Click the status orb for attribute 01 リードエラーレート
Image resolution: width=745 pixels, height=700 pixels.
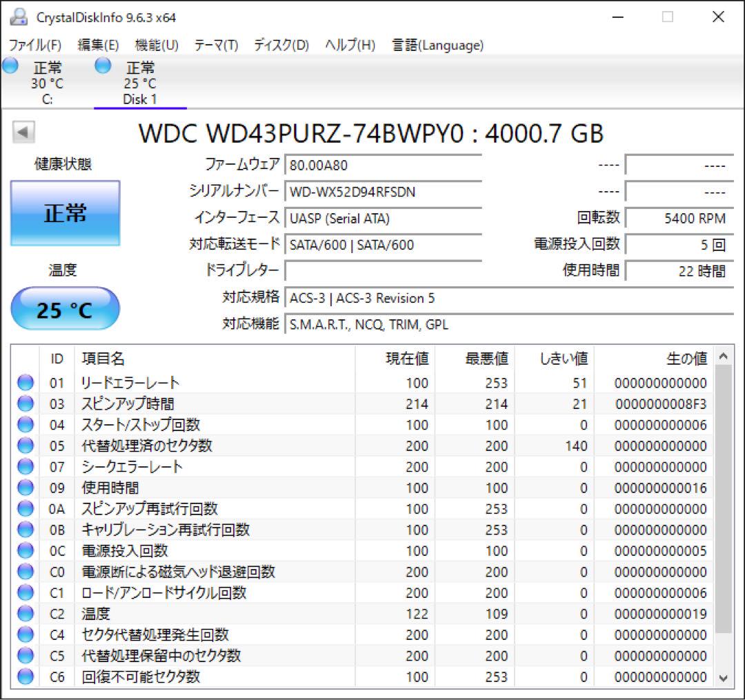pos(26,383)
